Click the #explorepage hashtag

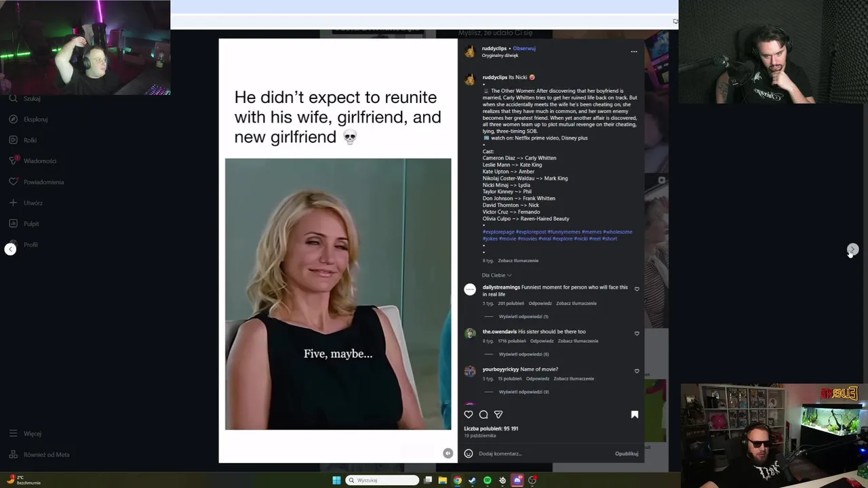click(498, 232)
